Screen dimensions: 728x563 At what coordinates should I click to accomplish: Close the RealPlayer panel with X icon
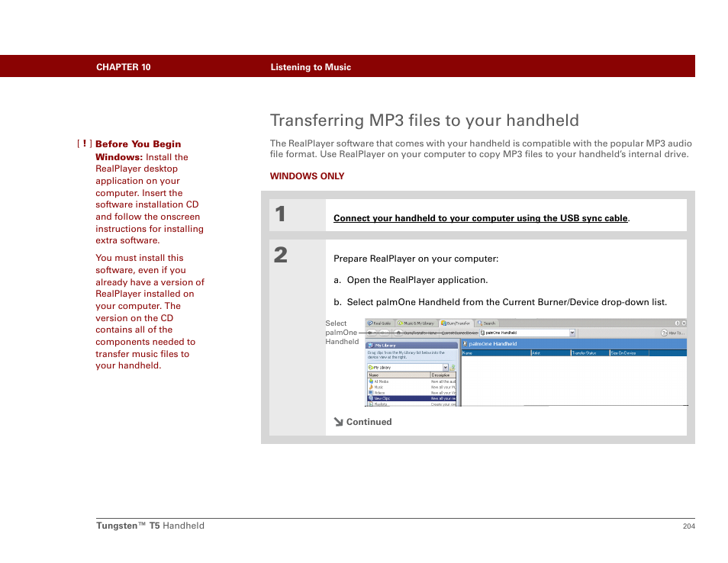pos(684,323)
